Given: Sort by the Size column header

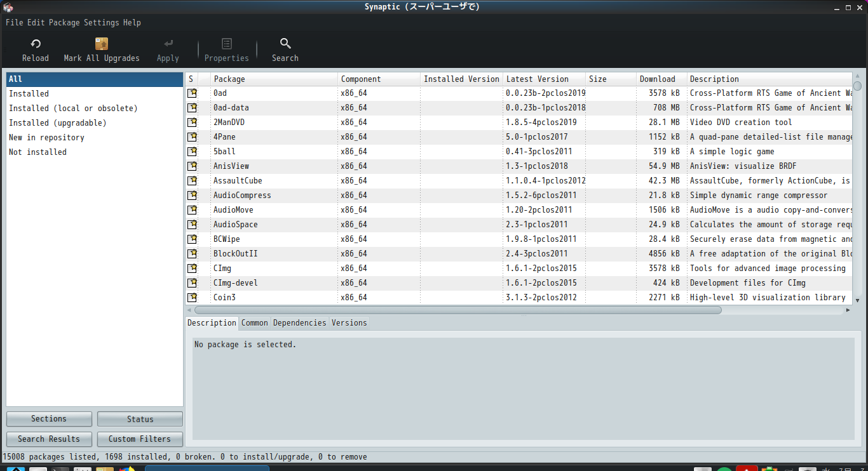Looking at the screenshot, I should [x=611, y=79].
